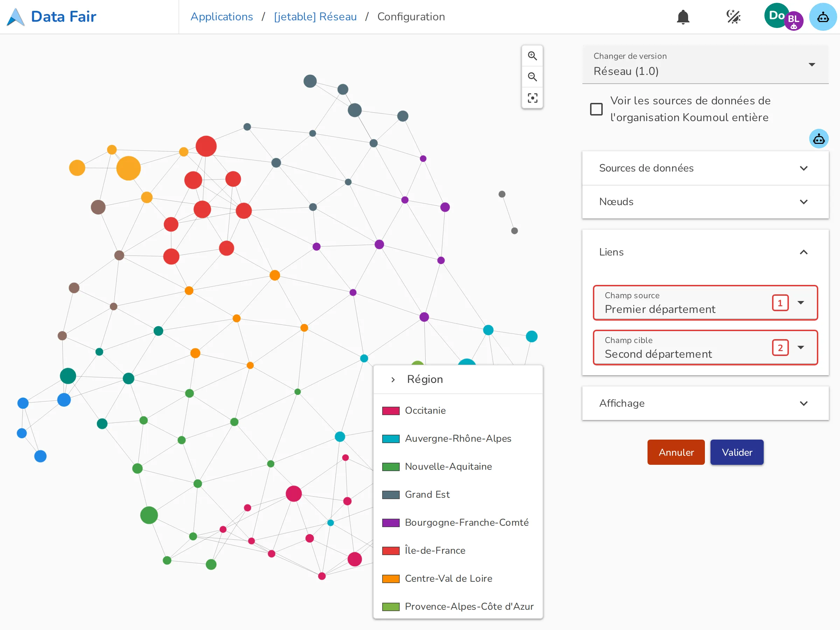This screenshot has height=630, width=840.
Task: Expand the Sources de données section
Action: click(x=705, y=168)
